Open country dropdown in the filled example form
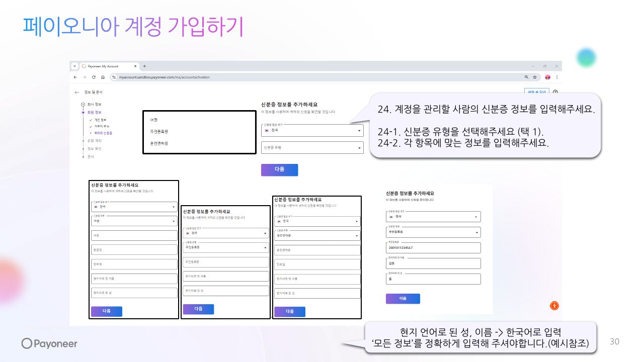Screen dimensions: 644x362 pyautogui.click(x=433, y=217)
